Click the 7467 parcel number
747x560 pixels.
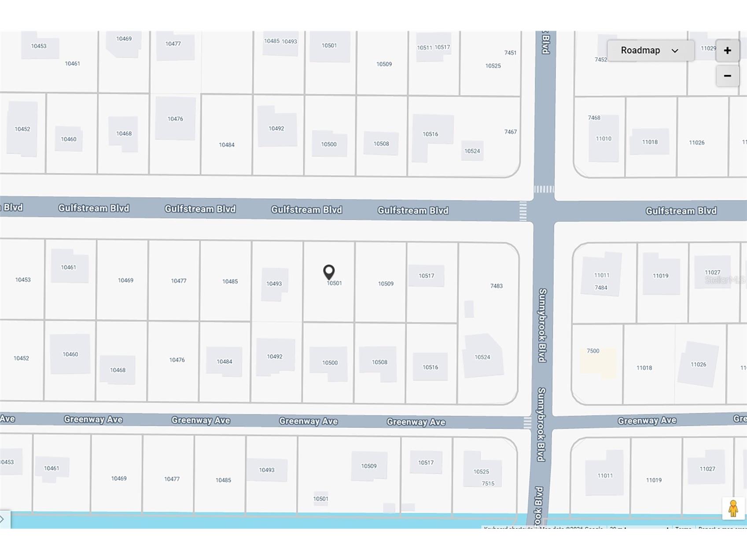point(511,132)
